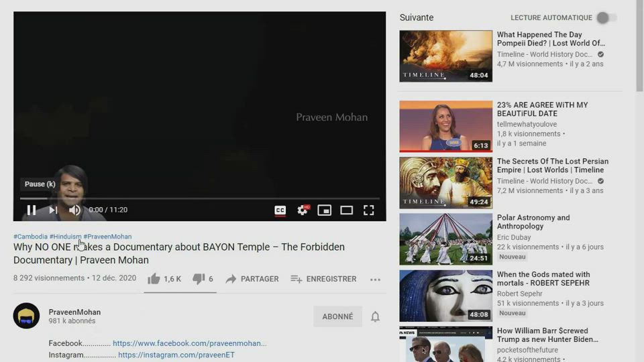Seek on the video progress bar
This screenshot has width=644, height=362.
point(201,198)
